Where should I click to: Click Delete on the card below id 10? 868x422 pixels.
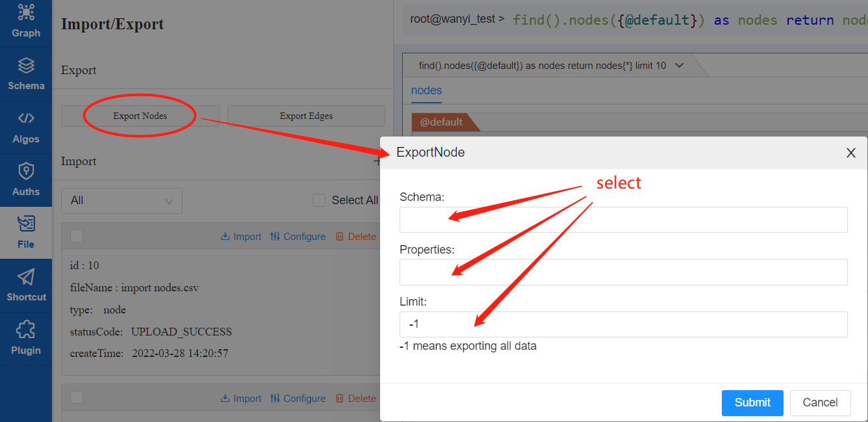coord(355,399)
